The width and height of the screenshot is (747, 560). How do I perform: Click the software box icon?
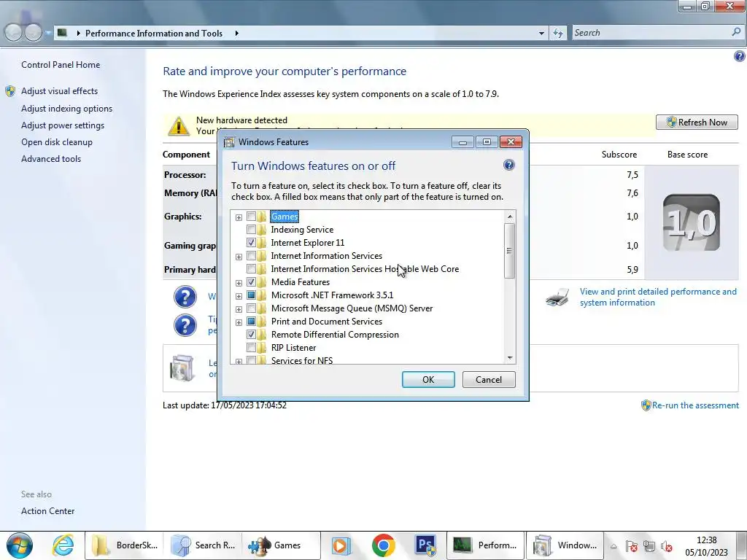pos(182,367)
